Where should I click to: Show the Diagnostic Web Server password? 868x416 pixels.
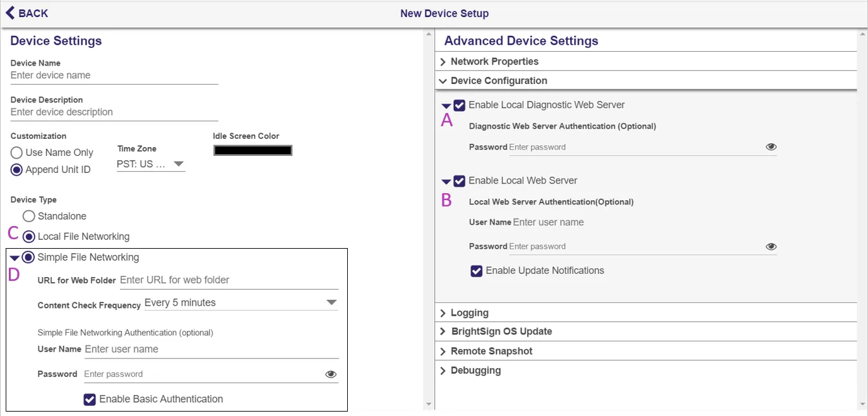771,147
